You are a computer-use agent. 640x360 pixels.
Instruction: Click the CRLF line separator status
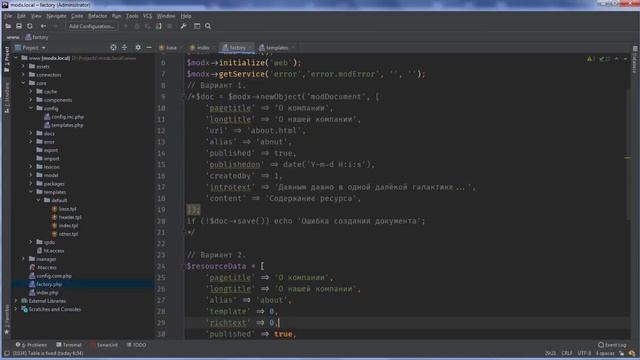567,353
